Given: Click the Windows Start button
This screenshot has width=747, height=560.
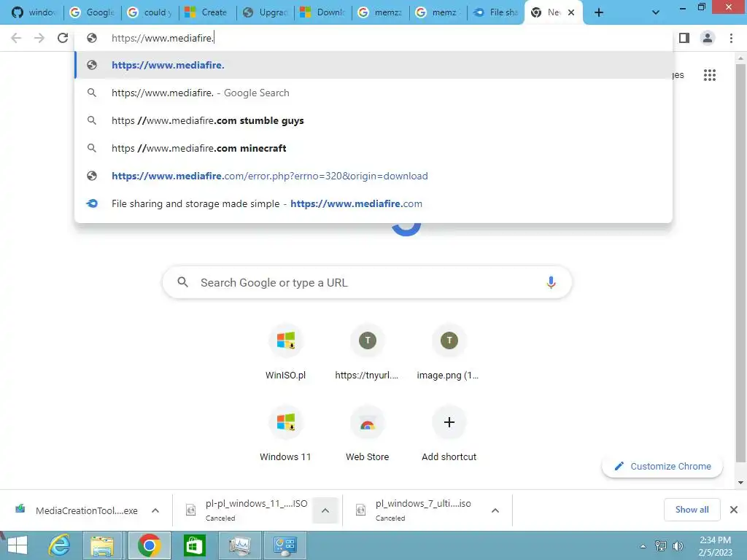Looking at the screenshot, I should pos(18,545).
